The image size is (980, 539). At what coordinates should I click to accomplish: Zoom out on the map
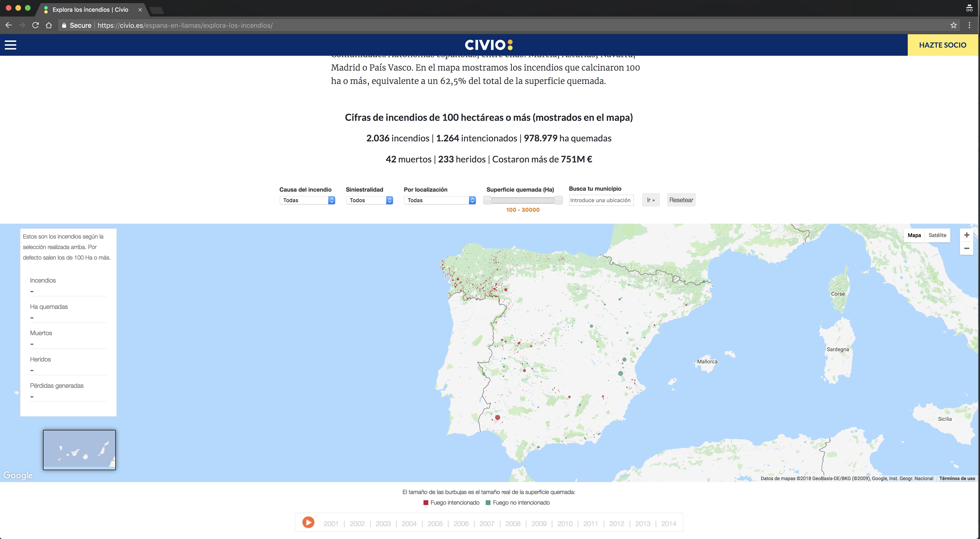[966, 248]
